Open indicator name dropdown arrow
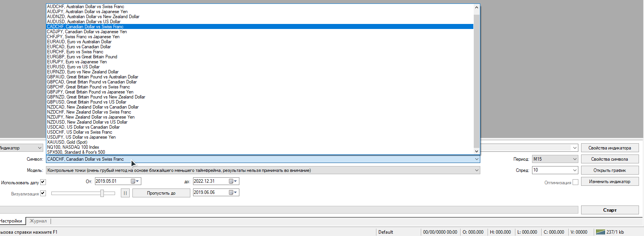This screenshot has height=236, width=644. pos(575,148)
